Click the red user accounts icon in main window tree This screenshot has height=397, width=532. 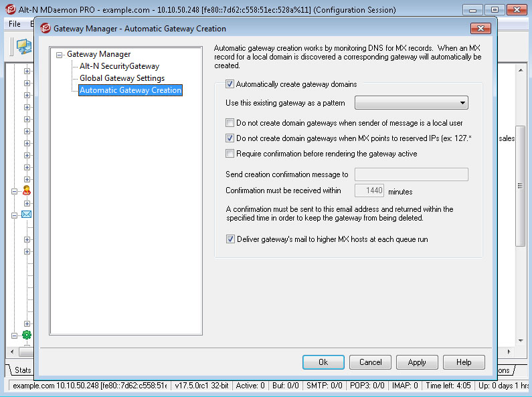27,190
